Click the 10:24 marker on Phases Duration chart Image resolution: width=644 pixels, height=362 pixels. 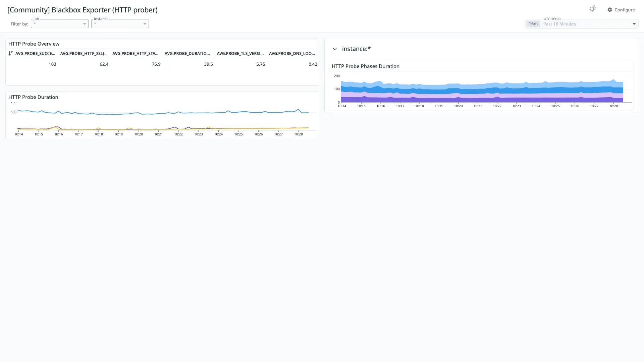(x=536, y=106)
